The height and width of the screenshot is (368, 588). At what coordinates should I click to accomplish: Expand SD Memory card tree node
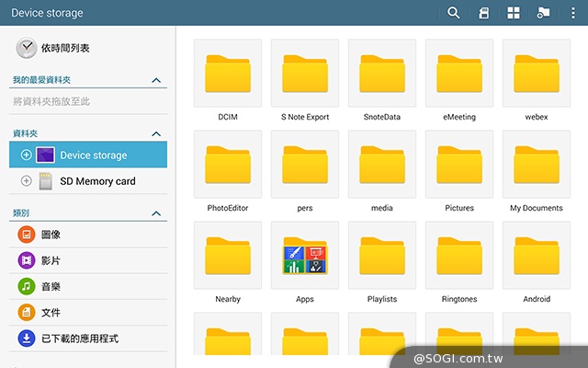[x=26, y=181]
